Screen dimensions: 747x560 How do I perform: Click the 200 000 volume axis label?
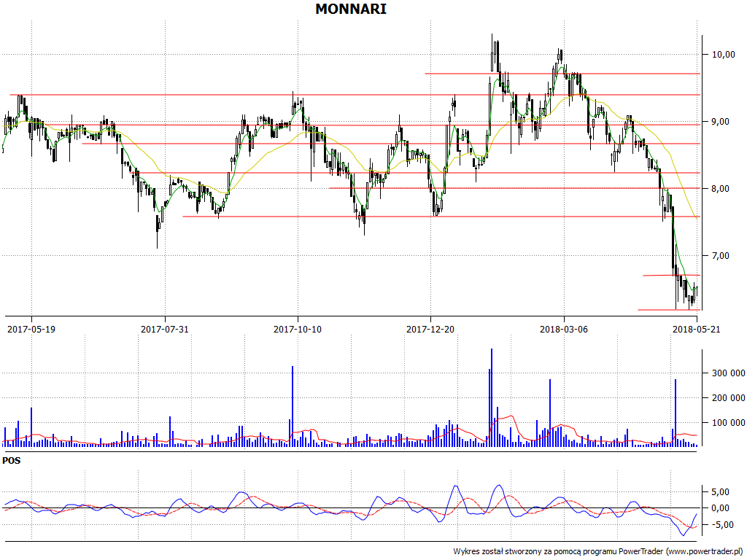[x=729, y=397]
